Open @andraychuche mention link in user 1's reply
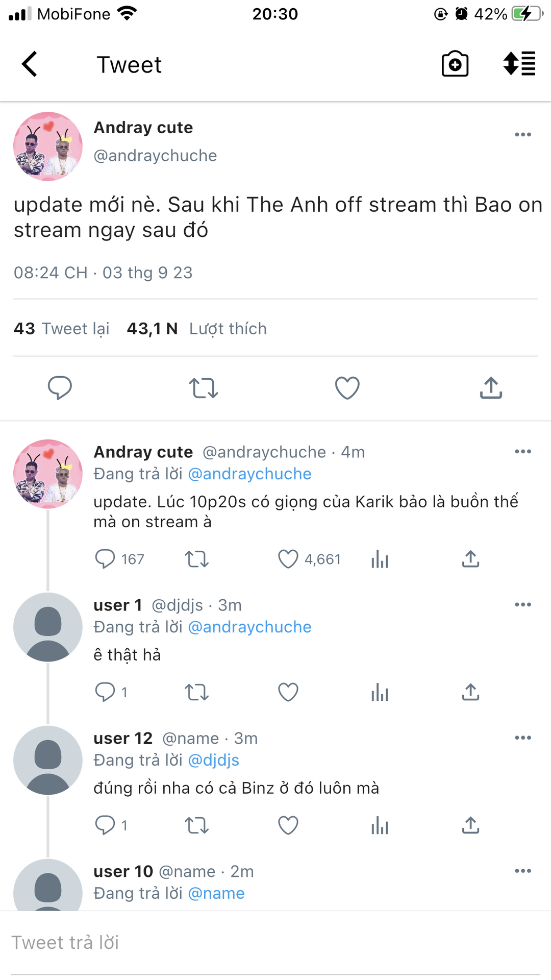Viewport: 551px width, 980px height. click(x=249, y=627)
